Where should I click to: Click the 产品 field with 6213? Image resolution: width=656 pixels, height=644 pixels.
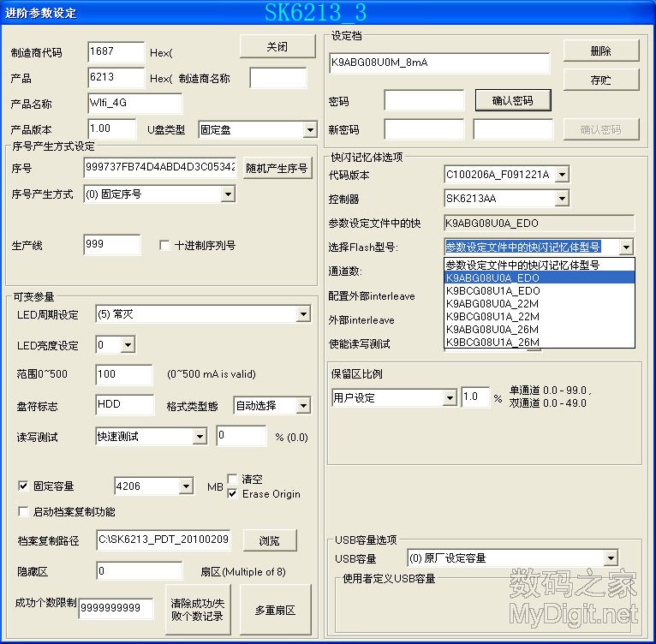tap(116, 78)
